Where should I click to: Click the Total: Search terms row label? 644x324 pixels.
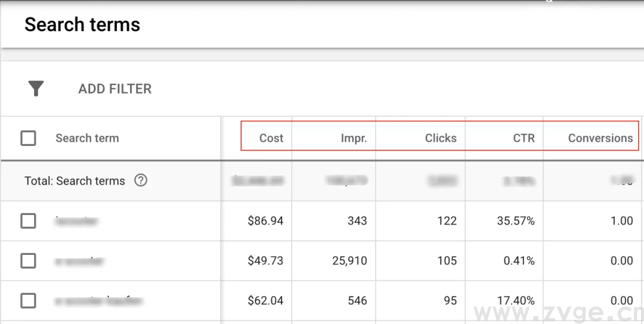point(75,181)
